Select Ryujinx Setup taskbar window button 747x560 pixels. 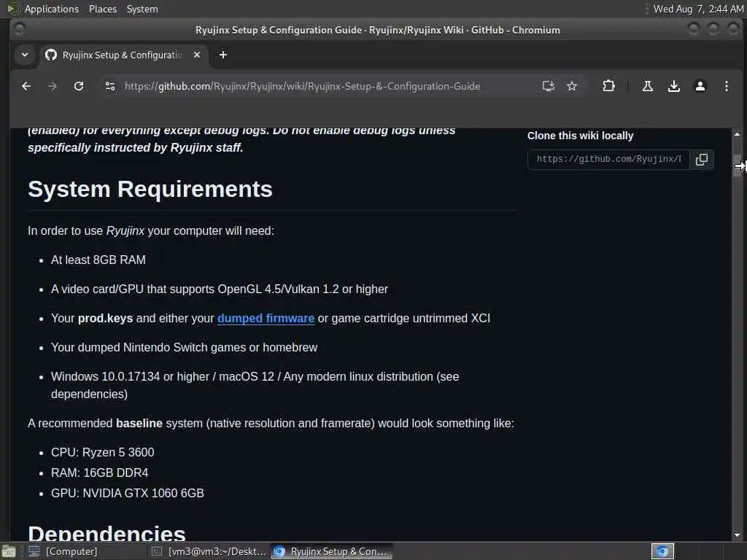332,551
